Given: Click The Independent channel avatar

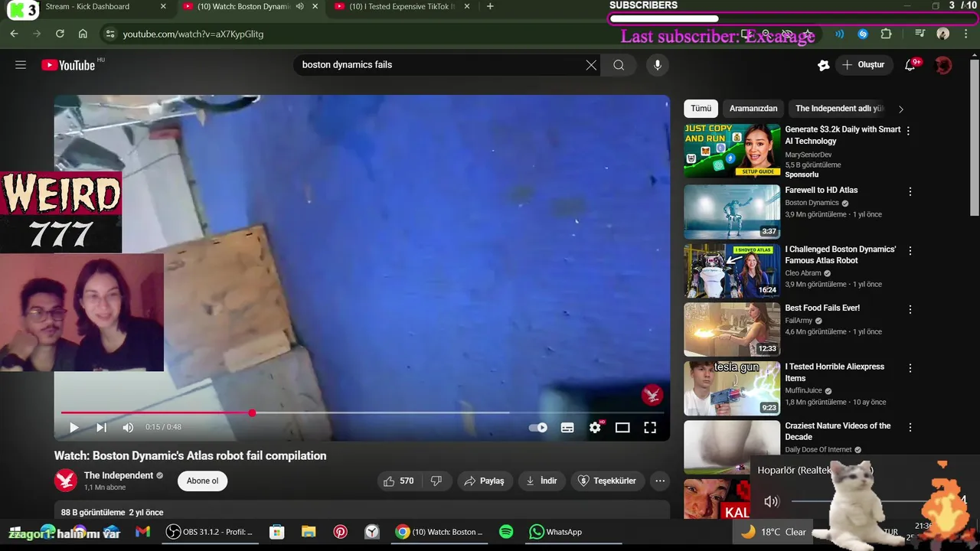Looking at the screenshot, I should click(x=66, y=481).
